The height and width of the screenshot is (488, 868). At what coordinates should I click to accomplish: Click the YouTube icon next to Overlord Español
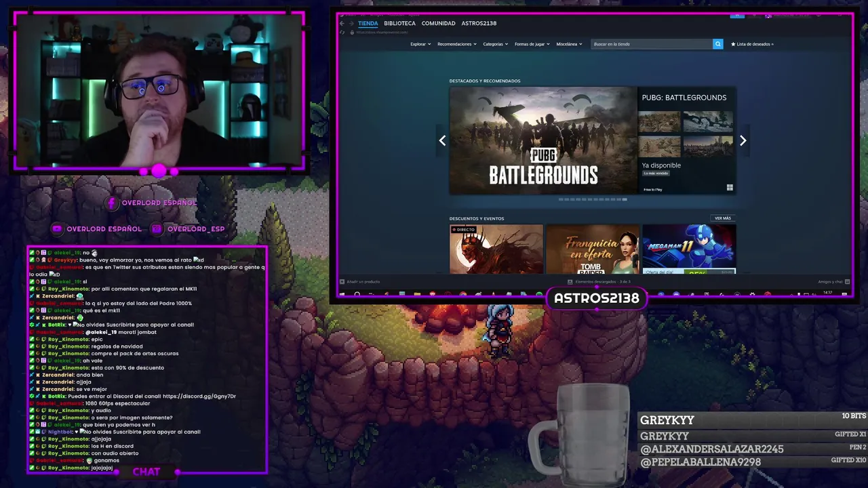(x=57, y=229)
